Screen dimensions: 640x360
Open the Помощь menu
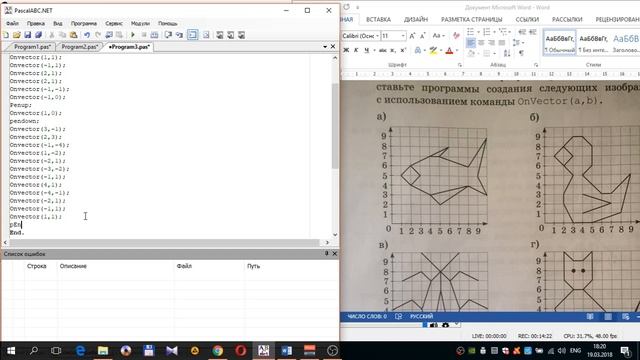[167, 23]
